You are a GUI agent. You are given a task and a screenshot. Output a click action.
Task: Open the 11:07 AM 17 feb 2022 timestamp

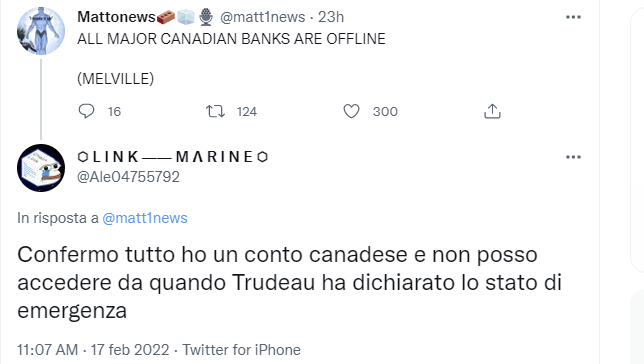93,350
